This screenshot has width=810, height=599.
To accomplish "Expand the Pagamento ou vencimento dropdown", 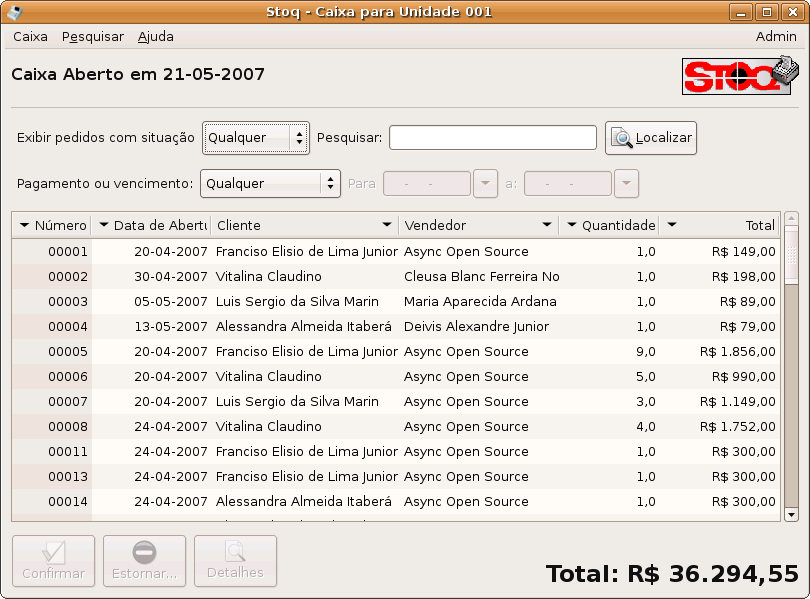I will pos(270,184).
